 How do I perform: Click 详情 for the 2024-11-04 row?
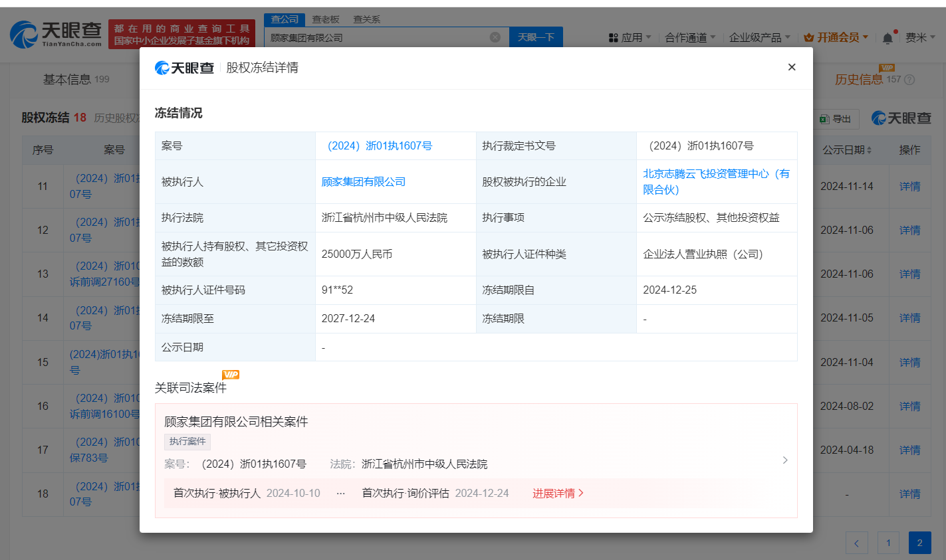[x=909, y=363]
